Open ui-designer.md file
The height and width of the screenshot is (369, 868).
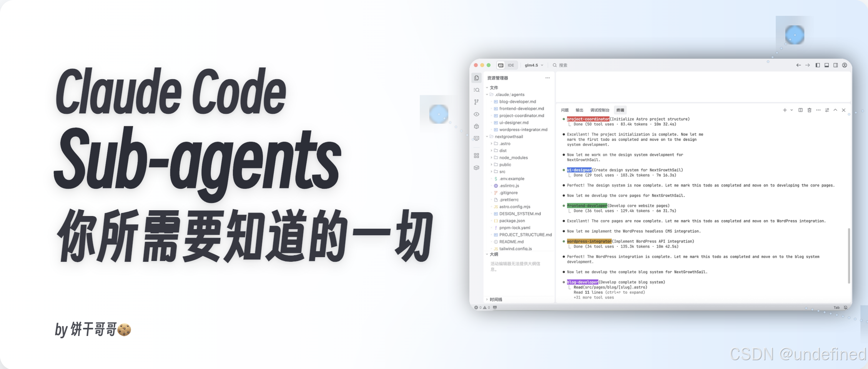(x=511, y=123)
